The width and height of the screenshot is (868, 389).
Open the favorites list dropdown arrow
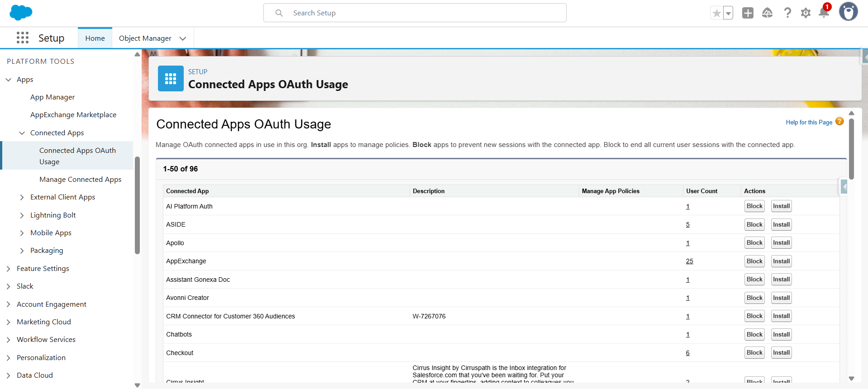[x=728, y=13]
